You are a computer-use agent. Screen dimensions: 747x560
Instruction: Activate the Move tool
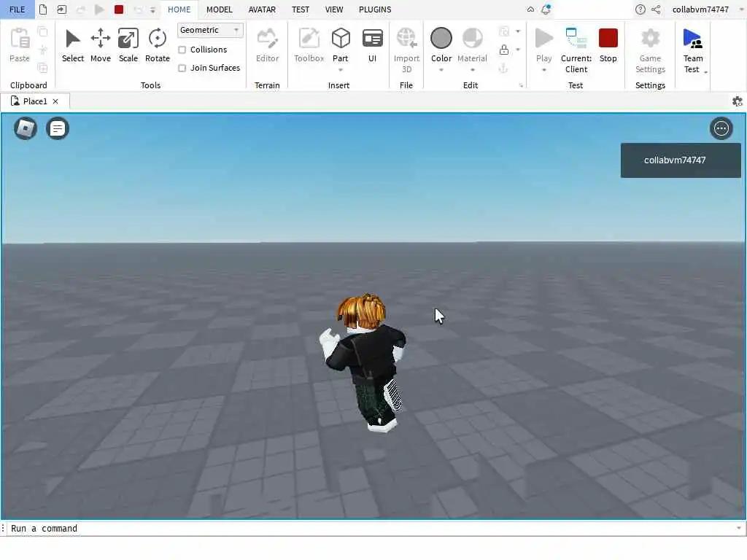point(101,45)
